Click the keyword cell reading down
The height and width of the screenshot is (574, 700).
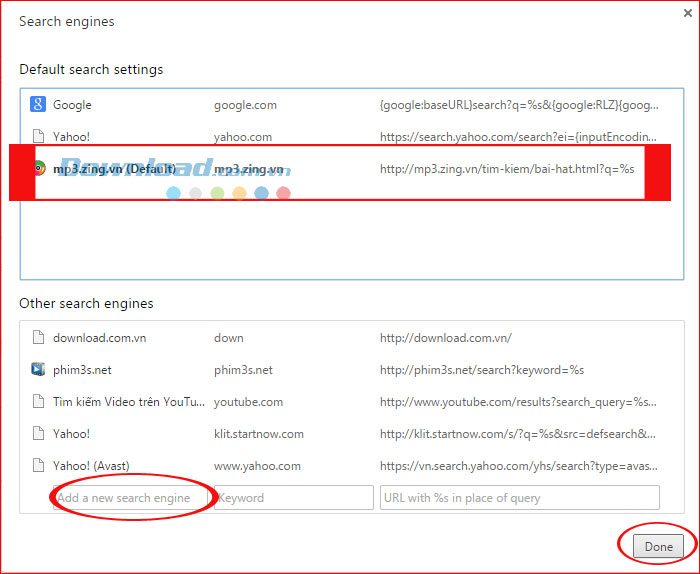229,338
